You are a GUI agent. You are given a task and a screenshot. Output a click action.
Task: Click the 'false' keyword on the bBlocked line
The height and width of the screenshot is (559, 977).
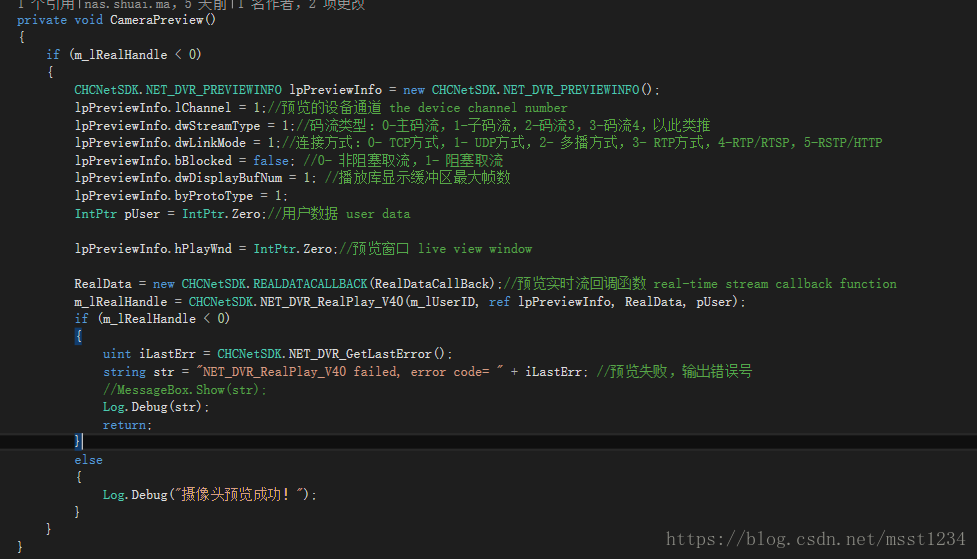pos(271,161)
